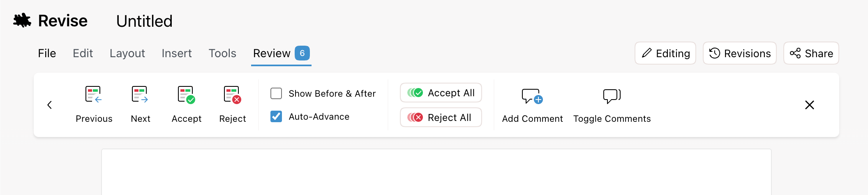Accept the current change

(x=186, y=104)
